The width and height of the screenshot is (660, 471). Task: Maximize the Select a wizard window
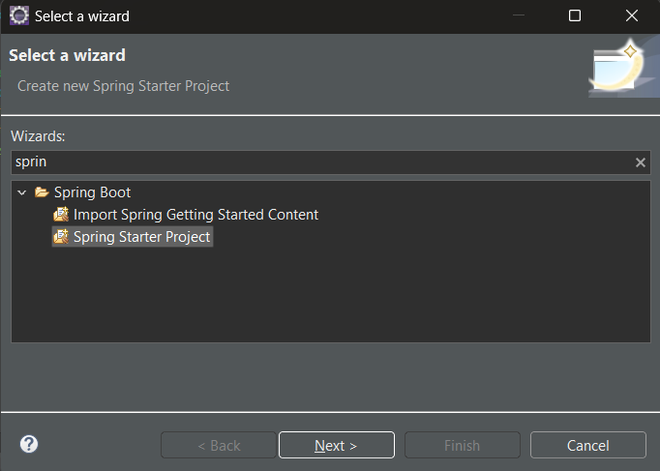pyautogui.click(x=574, y=16)
